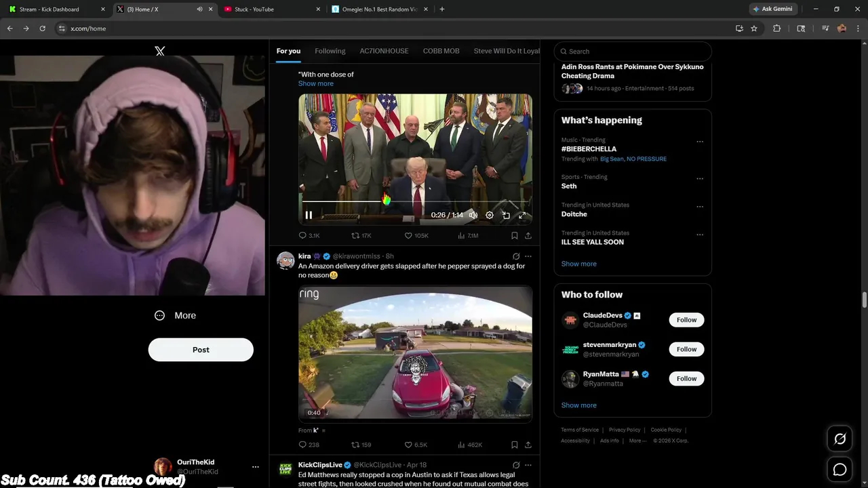Follow stevenmarkryan account

point(686,349)
